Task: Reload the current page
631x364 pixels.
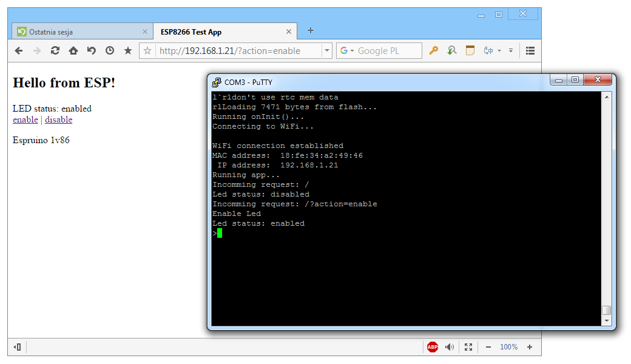Action: click(55, 51)
